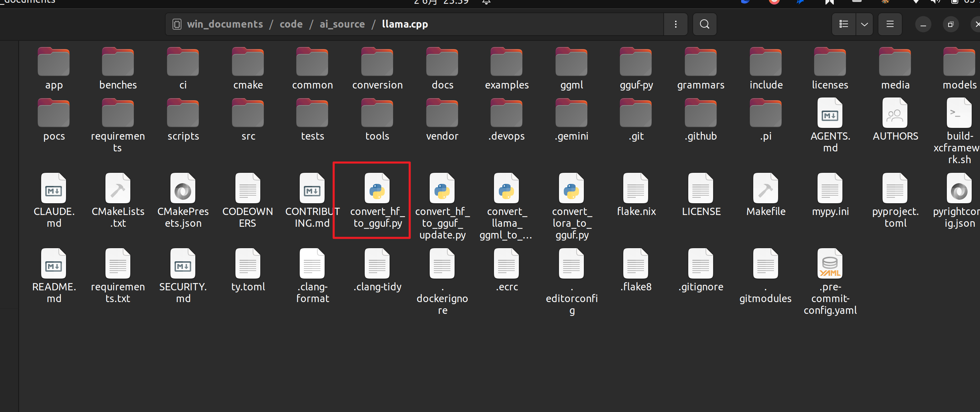Select the examples folder
The height and width of the screenshot is (412, 980).
(x=507, y=69)
